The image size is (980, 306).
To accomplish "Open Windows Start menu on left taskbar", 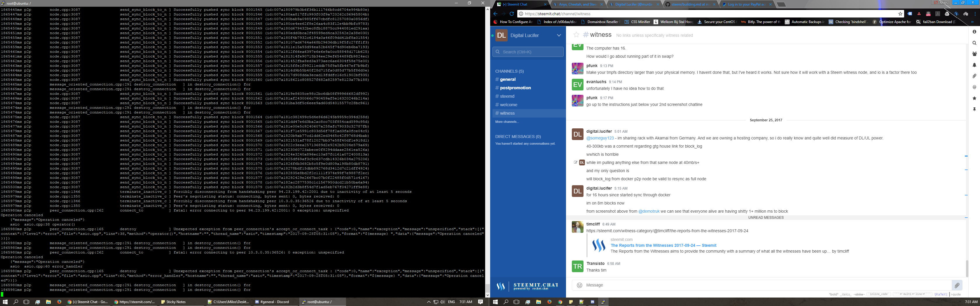I will (5, 302).
